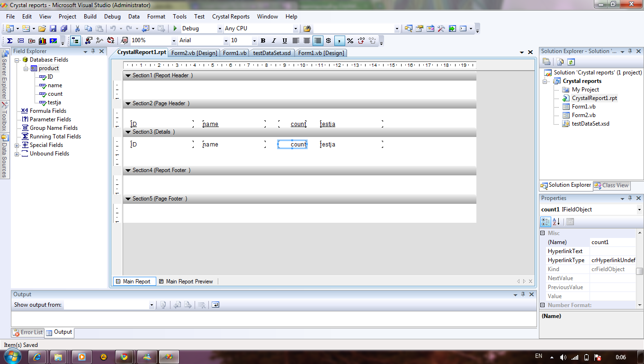
Task: Click the Save All icon
Action: (63, 28)
